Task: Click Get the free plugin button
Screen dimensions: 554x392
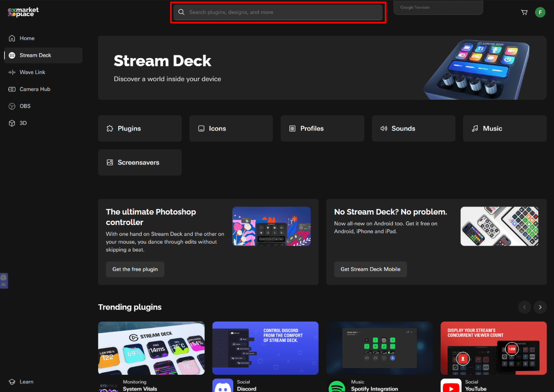Action: click(x=135, y=269)
